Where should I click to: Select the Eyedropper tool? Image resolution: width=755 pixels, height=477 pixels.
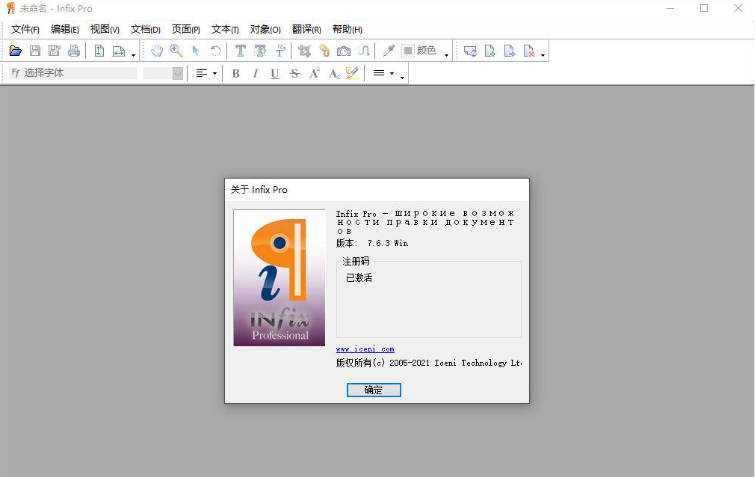[x=388, y=51]
